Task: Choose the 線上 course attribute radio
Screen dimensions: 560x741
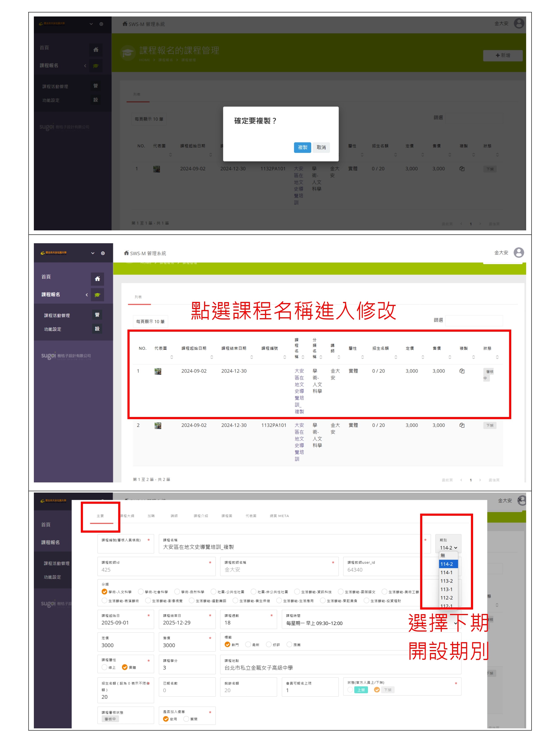Action: (104, 667)
